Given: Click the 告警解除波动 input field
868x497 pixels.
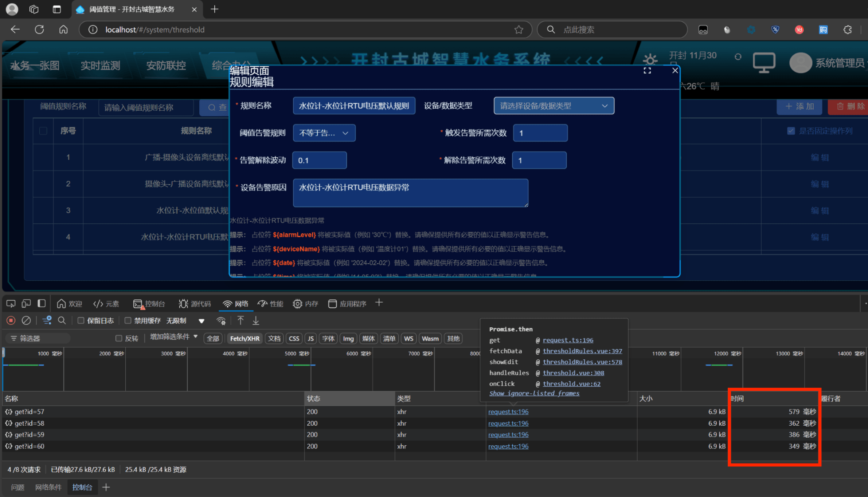Looking at the screenshot, I should pyautogui.click(x=319, y=160).
